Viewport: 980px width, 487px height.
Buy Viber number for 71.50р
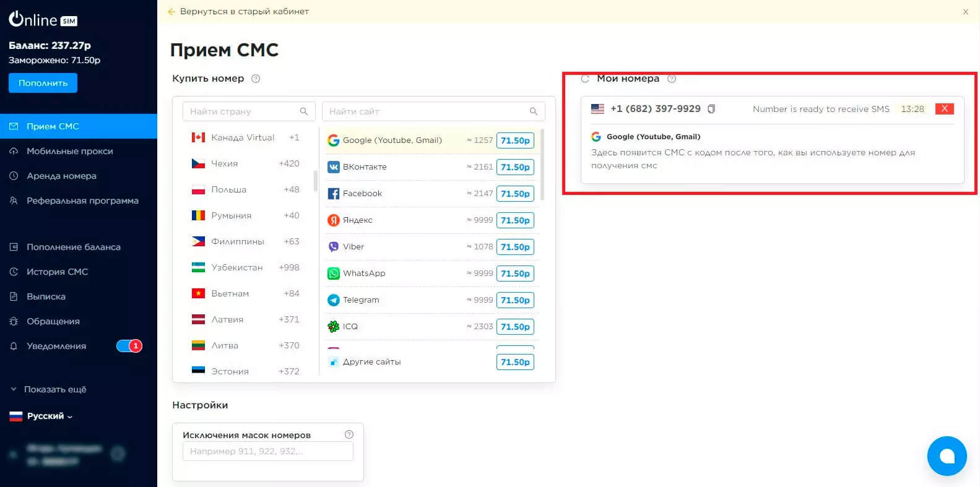tap(515, 247)
